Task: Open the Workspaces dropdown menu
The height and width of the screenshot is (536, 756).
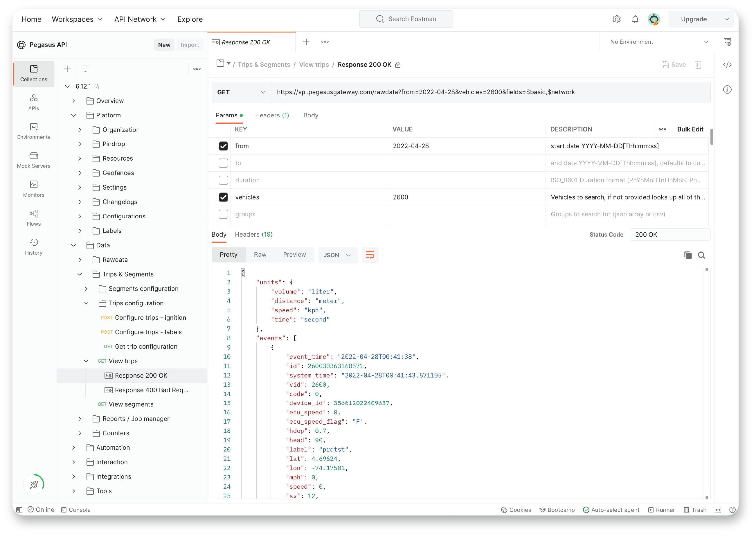Action: click(77, 19)
